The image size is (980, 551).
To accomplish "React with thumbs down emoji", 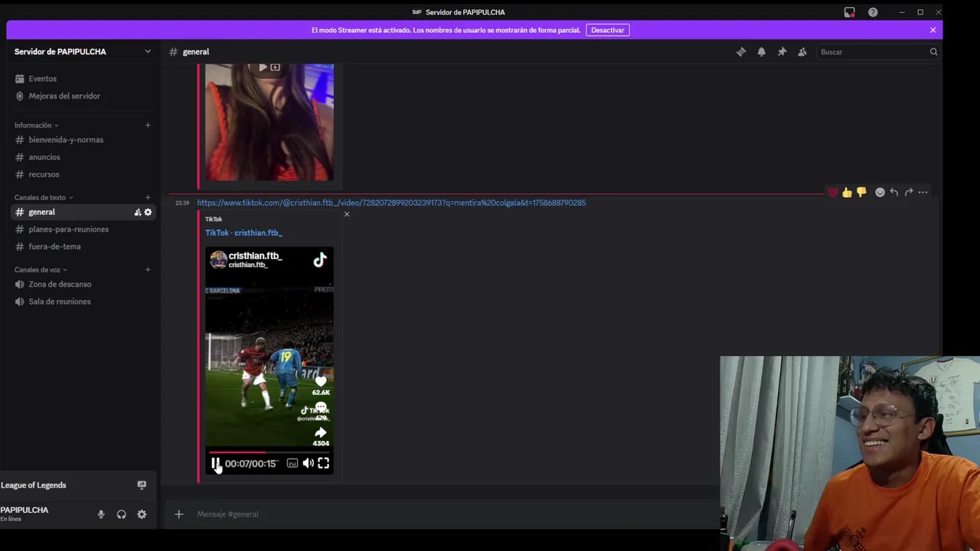I will click(861, 193).
